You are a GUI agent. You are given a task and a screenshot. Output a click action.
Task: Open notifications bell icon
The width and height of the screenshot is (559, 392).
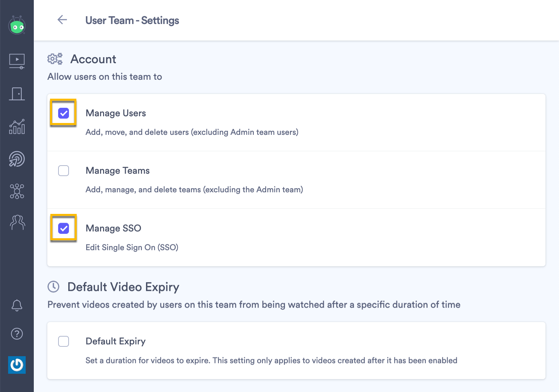point(17,305)
